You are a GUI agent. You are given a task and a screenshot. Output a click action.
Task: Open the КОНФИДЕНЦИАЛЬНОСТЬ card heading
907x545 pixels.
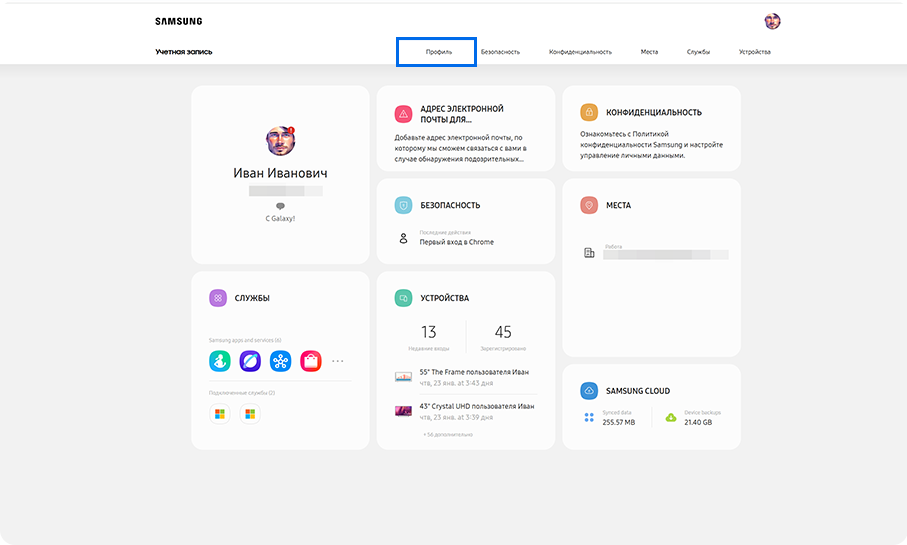[x=654, y=112]
